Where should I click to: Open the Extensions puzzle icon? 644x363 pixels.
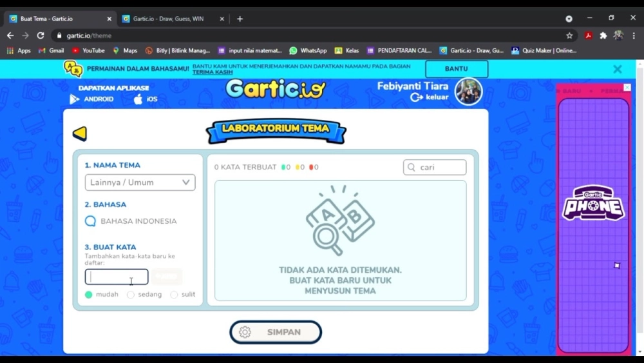(x=603, y=35)
